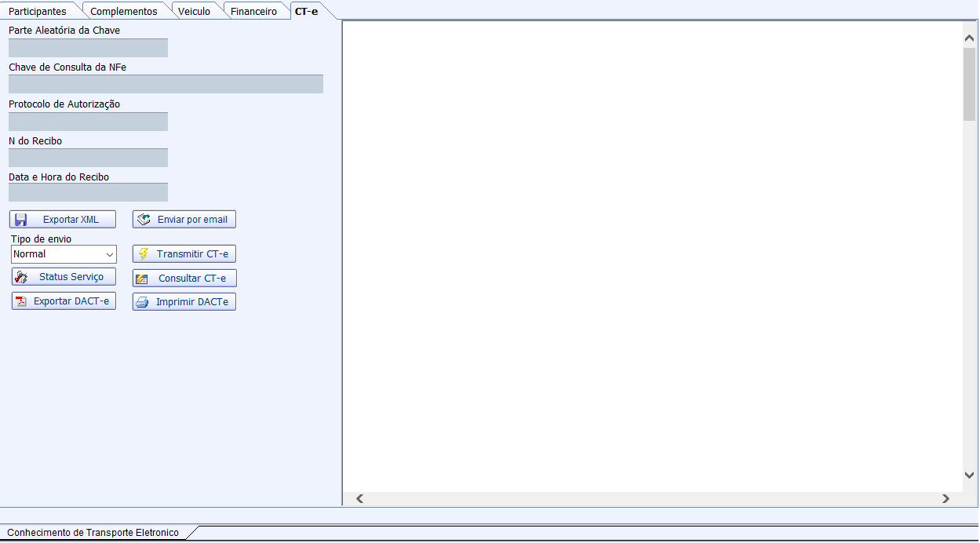Click the lightning bolt icon on Transmitir CT-e
The width and height of the screenshot is (980, 543).
pos(144,254)
